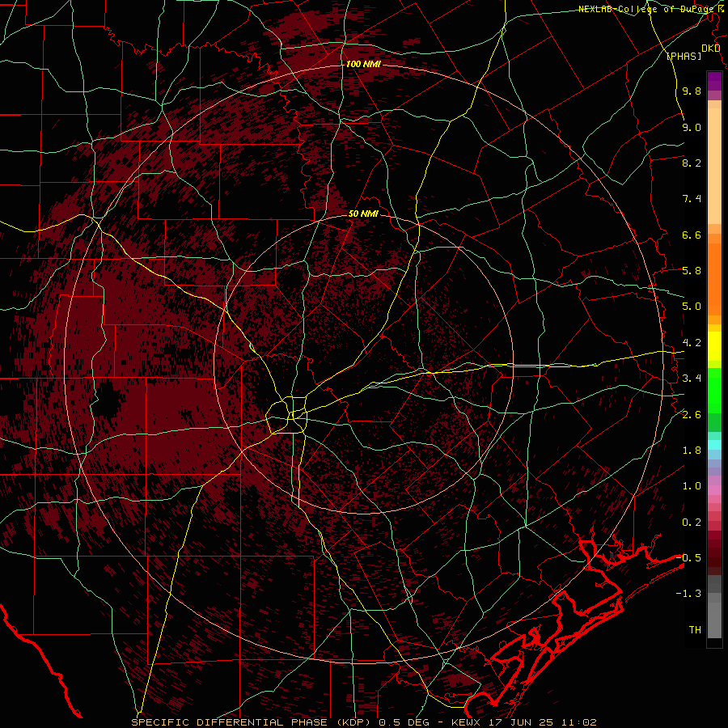Click the 1.0 value on the scale
The height and width of the screenshot is (728, 728).
click(692, 486)
